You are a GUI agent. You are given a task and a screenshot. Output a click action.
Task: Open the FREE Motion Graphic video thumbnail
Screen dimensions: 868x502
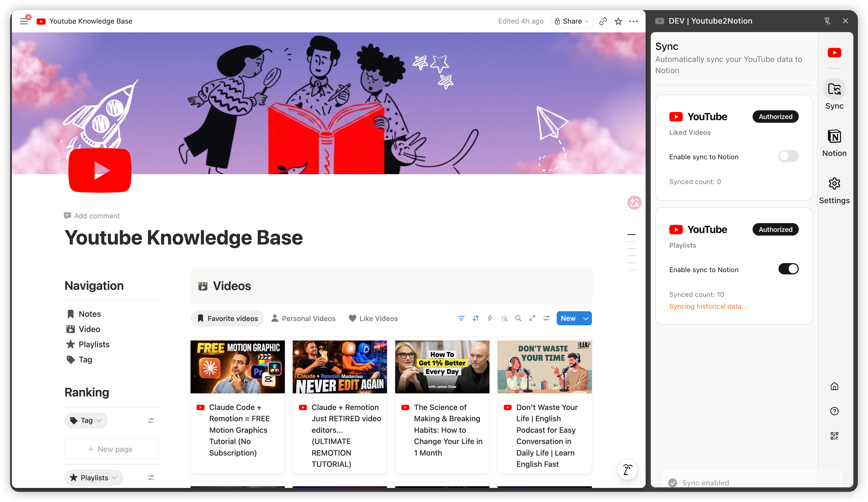(238, 367)
